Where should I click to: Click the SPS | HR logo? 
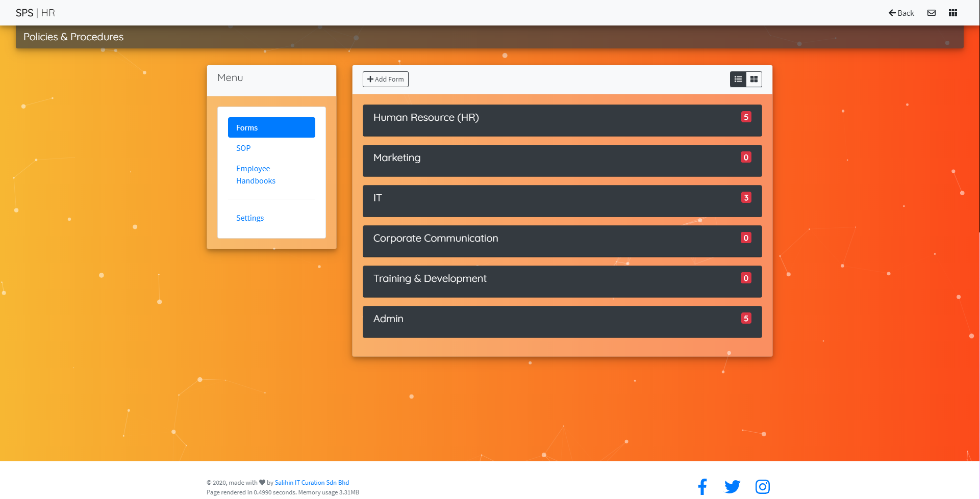click(x=35, y=13)
